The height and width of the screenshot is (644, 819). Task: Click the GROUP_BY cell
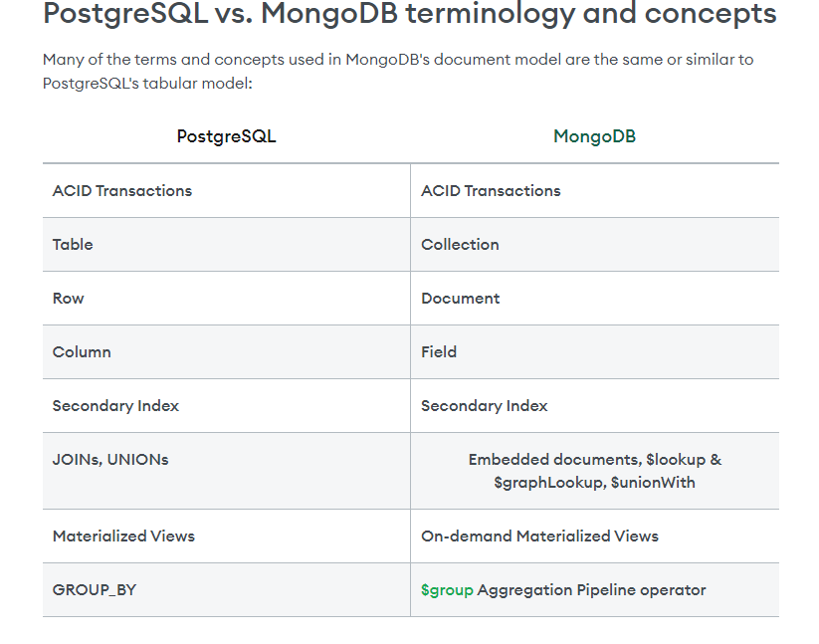(x=95, y=590)
